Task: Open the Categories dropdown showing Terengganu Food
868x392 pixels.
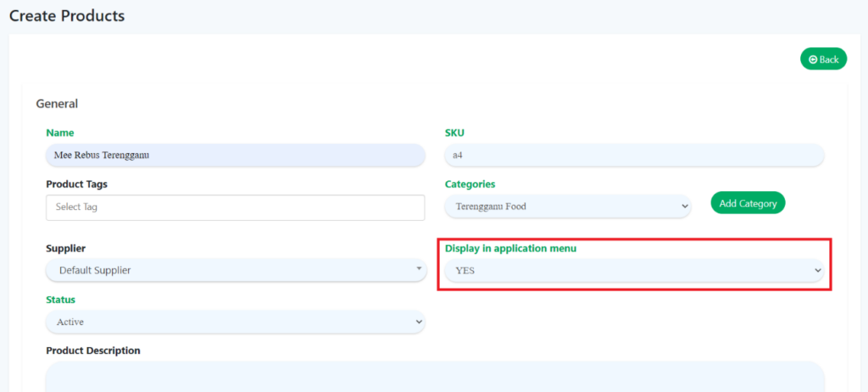Action: [568, 206]
